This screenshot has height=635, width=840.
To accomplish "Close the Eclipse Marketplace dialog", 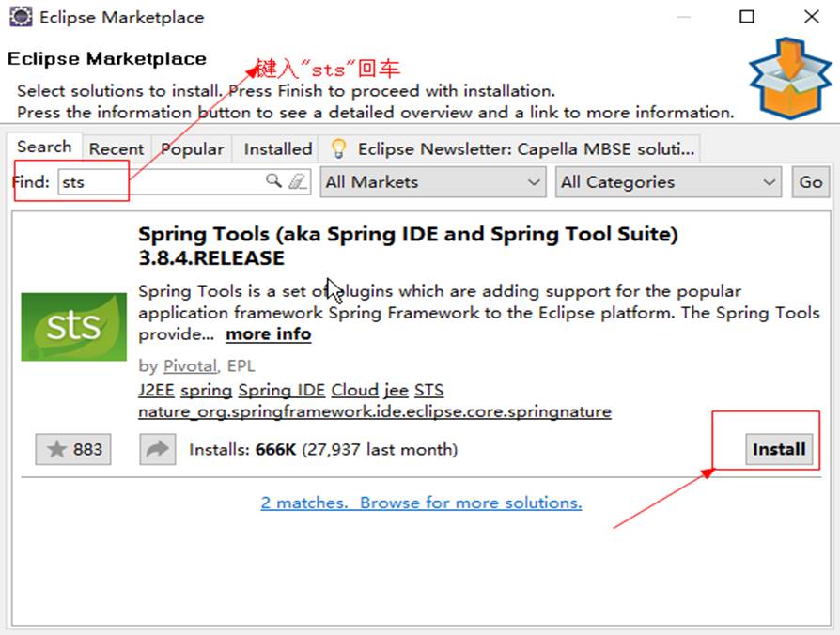I will tap(812, 17).
